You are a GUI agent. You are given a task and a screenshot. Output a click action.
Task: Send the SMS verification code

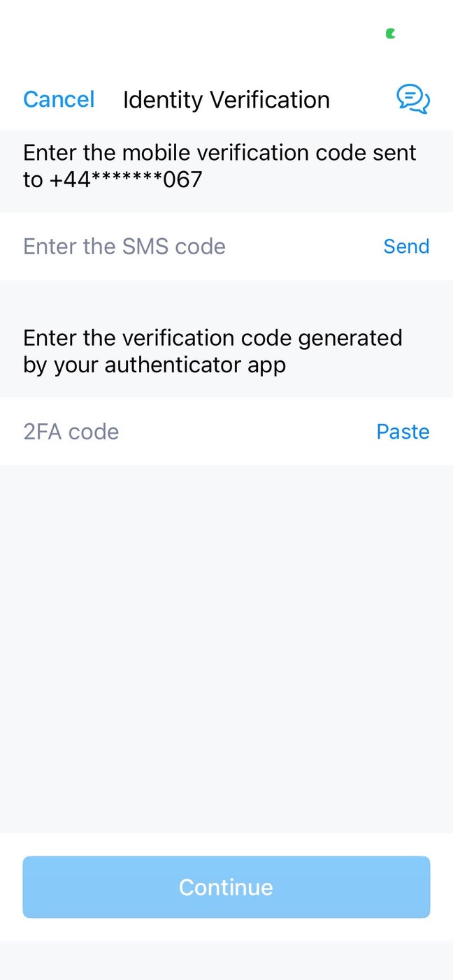click(x=406, y=246)
